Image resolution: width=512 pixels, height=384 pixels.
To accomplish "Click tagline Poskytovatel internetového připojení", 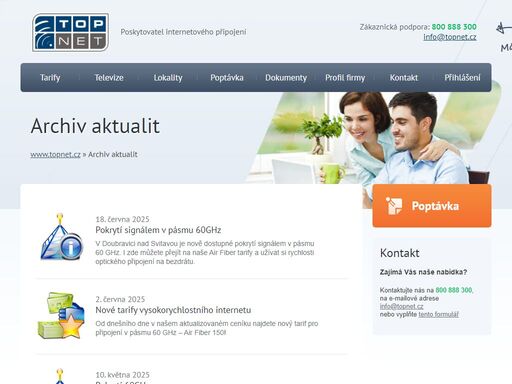I will click(183, 32).
